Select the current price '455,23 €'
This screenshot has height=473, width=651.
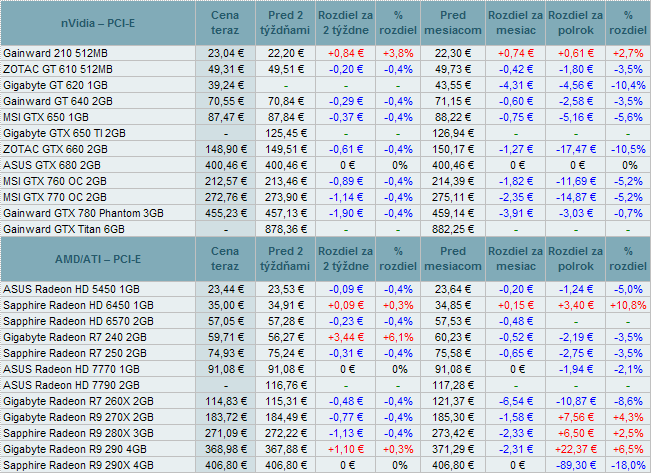click(226, 213)
